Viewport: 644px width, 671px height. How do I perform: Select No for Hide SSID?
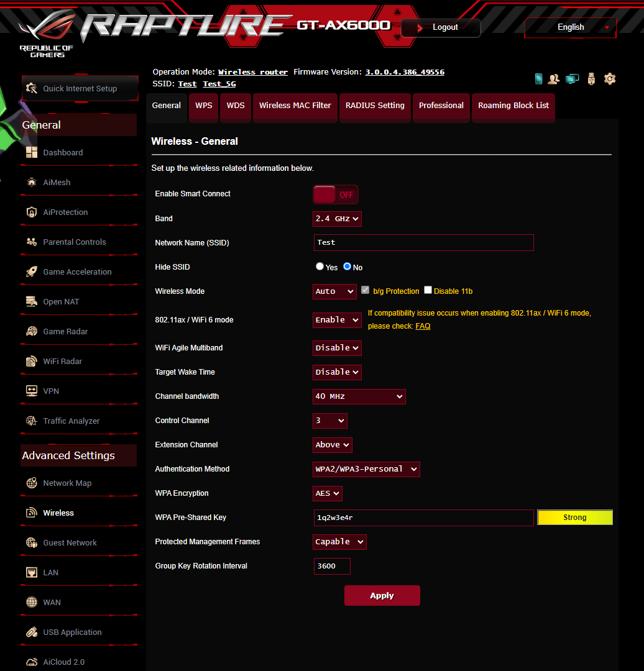point(347,266)
